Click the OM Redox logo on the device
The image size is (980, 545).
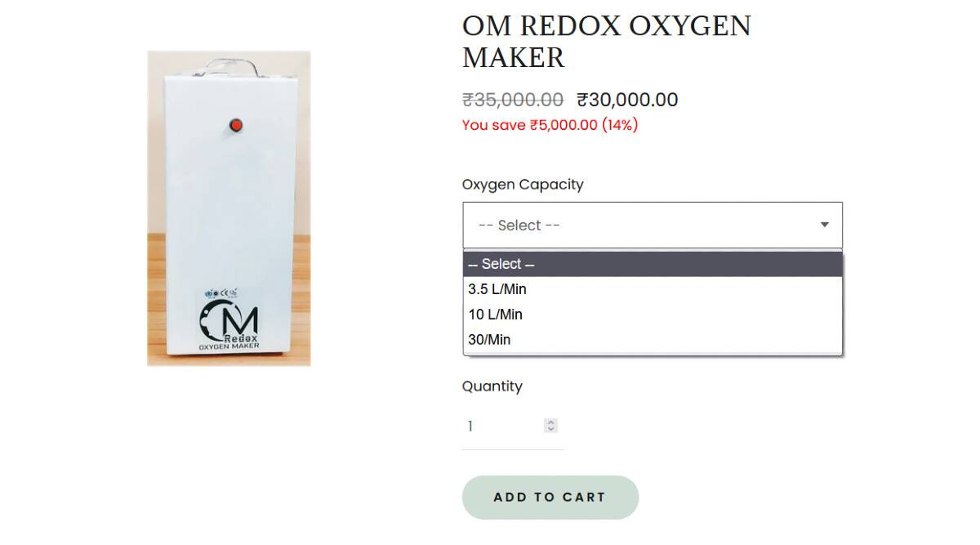click(229, 325)
